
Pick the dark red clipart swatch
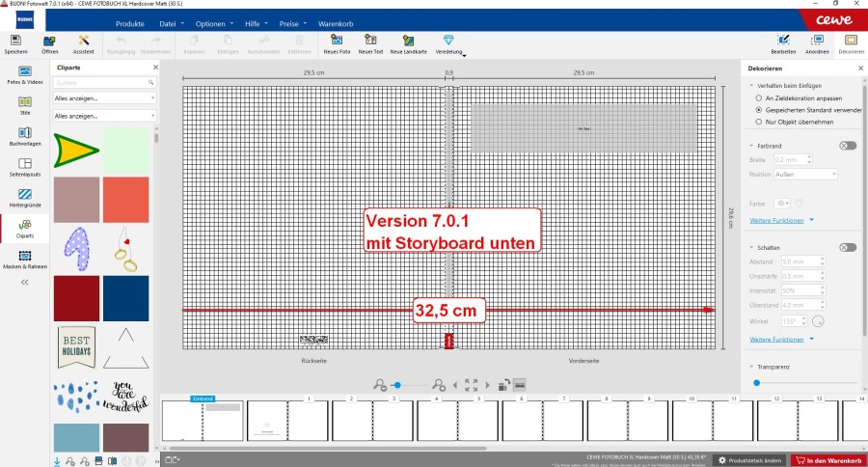pyautogui.click(x=76, y=298)
